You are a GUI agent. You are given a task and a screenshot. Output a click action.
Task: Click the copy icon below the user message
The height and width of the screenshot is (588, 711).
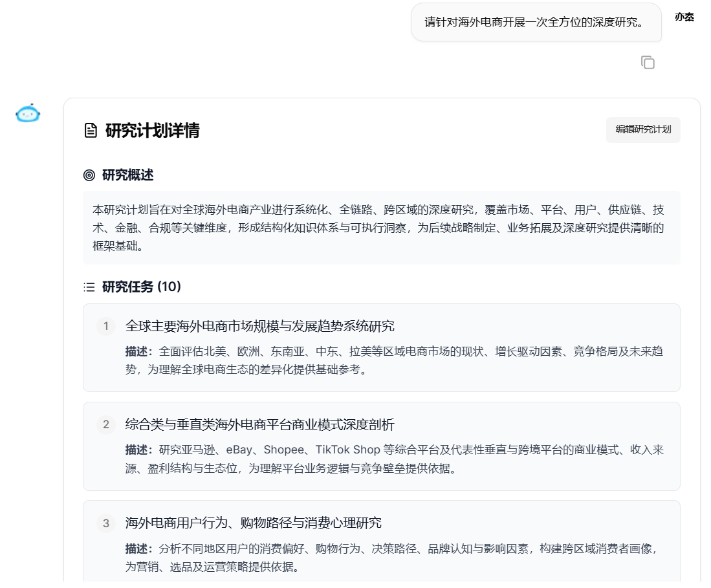tap(648, 62)
